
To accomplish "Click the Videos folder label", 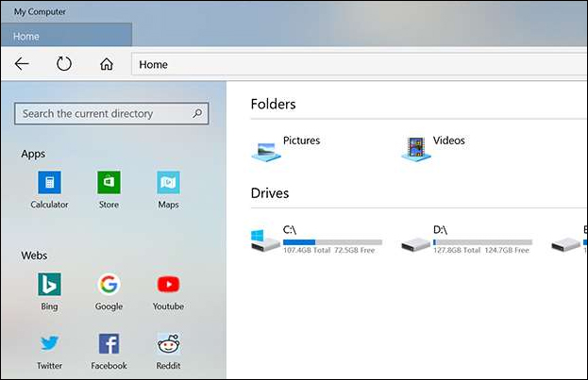I will [449, 140].
